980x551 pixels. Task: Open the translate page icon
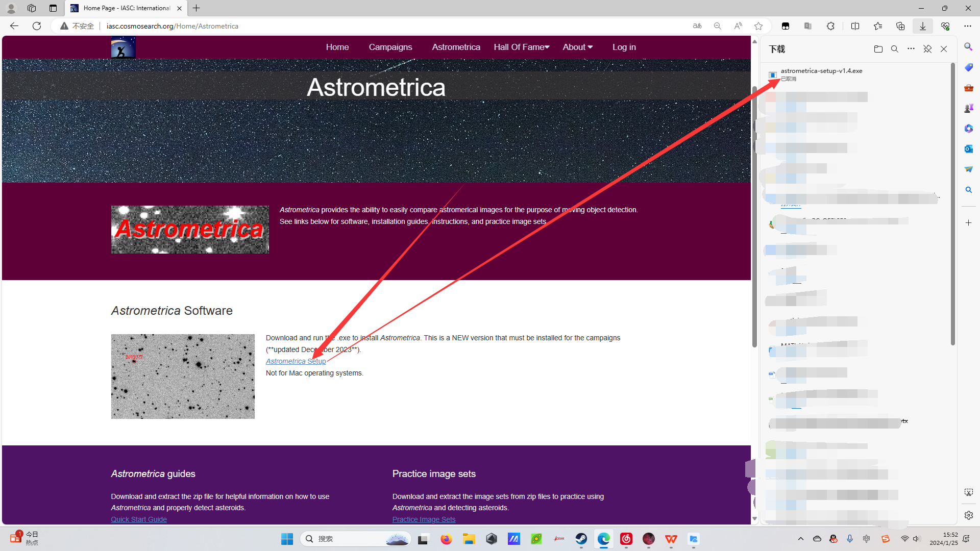click(697, 26)
